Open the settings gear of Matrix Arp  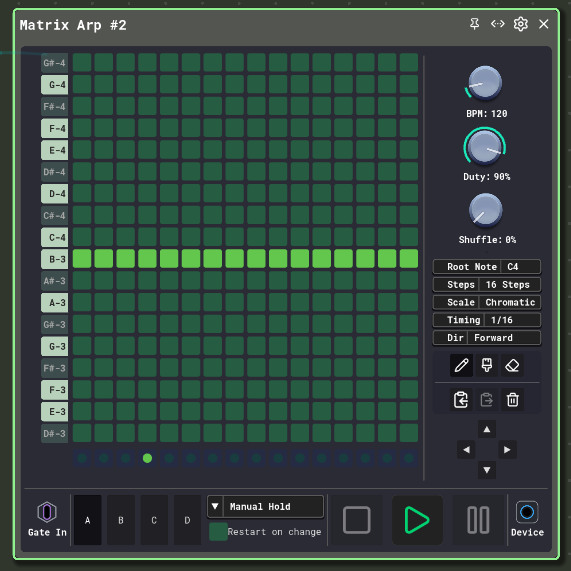521,24
